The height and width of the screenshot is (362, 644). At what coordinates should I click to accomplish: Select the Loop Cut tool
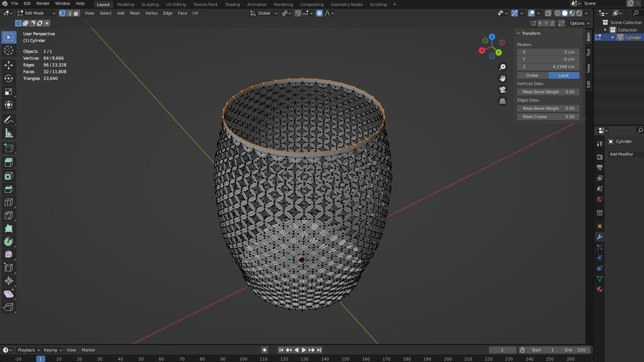(9, 202)
